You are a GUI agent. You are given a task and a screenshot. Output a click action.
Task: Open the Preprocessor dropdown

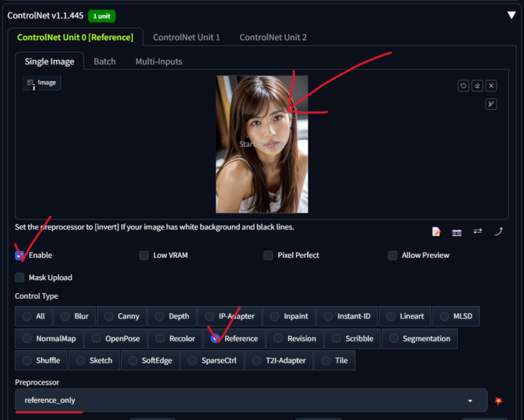click(251, 400)
